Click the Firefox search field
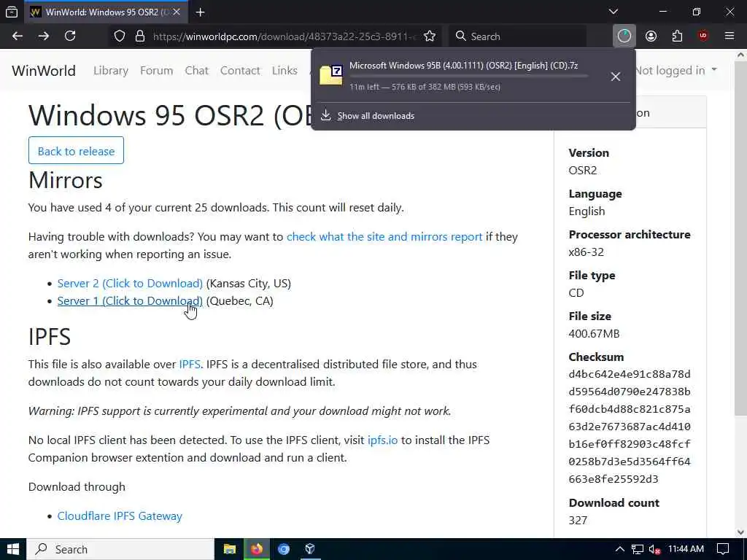The height and width of the screenshot is (560, 747). click(x=518, y=36)
